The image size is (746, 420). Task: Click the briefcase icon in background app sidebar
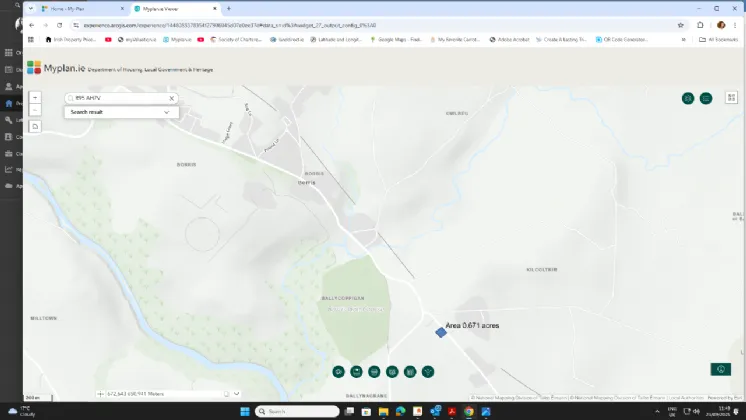point(9,153)
